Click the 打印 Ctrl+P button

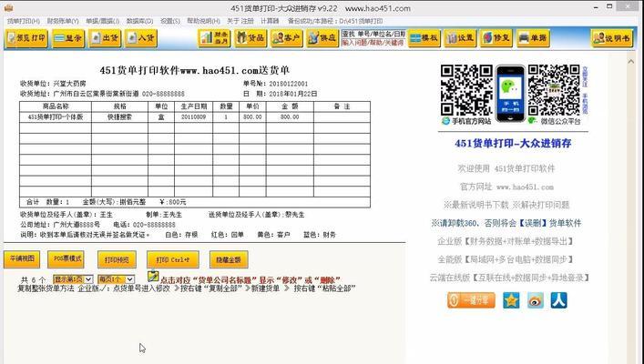click(173, 259)
